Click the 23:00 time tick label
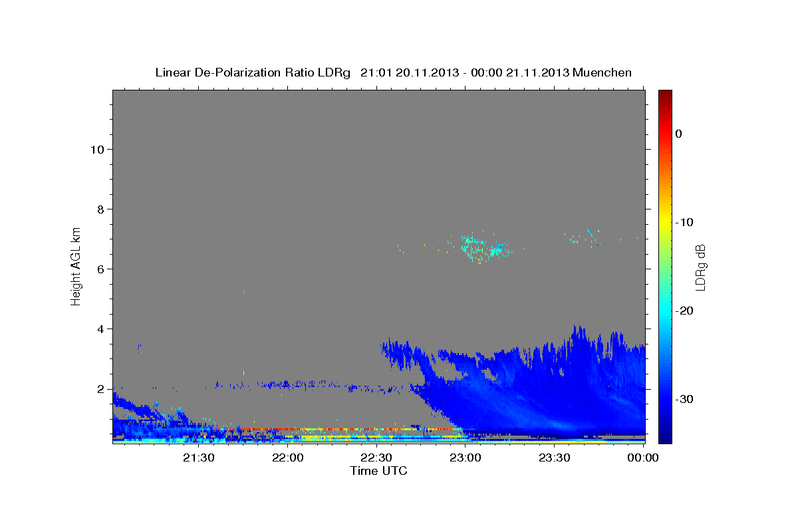This screenshot has height=532, width=798. (x=465, y=458)
